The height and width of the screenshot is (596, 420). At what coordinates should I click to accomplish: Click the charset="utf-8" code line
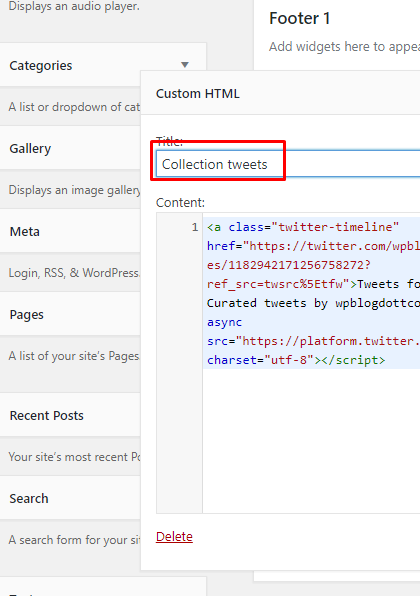[x=296, y=360]
